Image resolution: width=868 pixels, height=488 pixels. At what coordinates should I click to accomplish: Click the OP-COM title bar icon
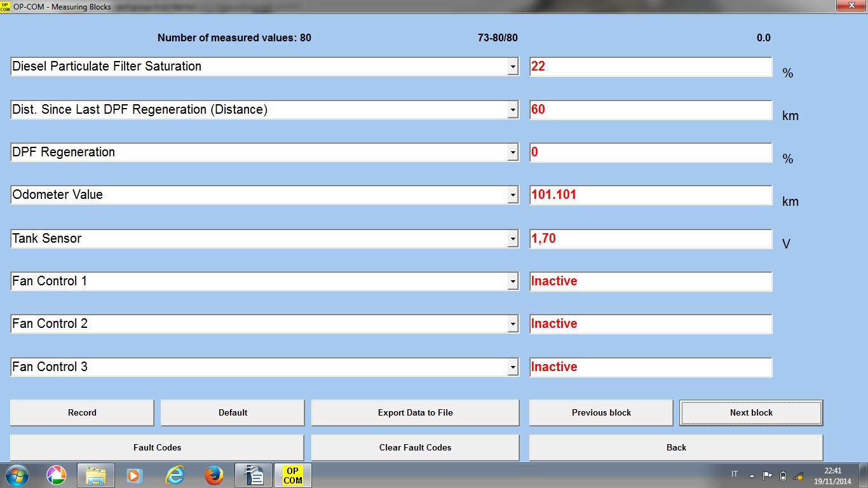pos(6,6)
